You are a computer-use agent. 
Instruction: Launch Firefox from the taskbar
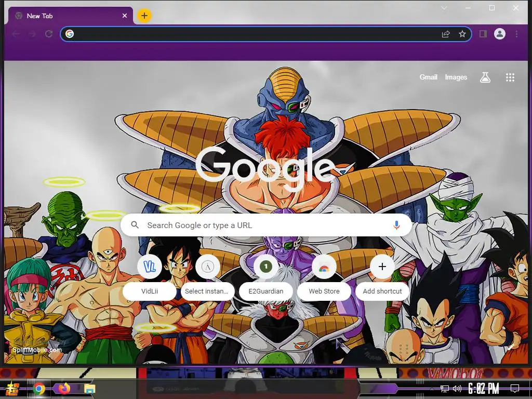pos(64,388)
